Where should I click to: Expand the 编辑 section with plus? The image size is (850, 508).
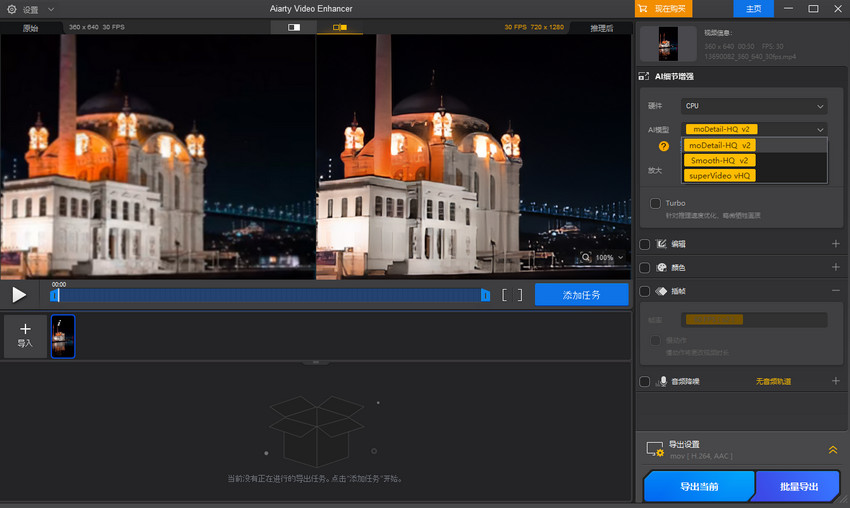pos(835,244)
